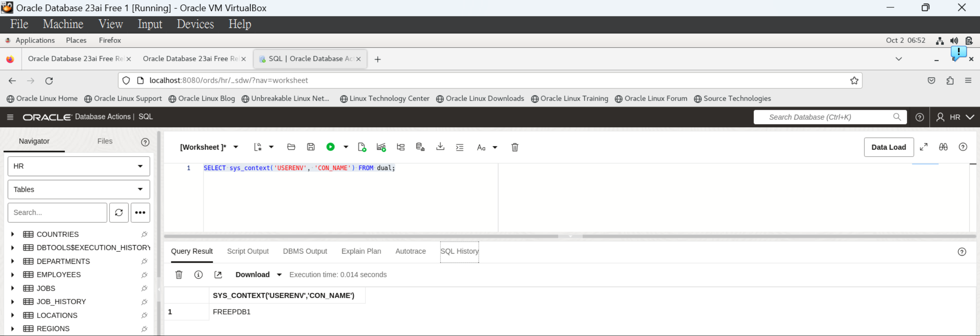Click the Run Script icon

362,147
